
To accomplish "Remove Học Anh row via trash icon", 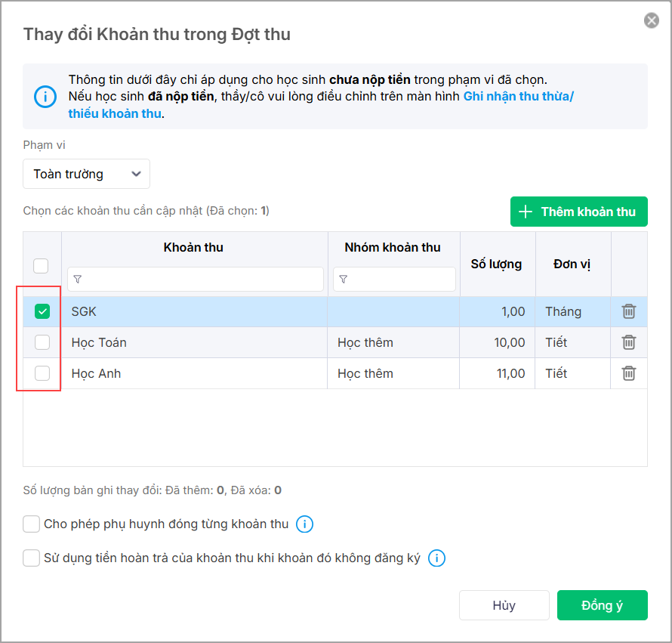I will click(x=628, y=373).
